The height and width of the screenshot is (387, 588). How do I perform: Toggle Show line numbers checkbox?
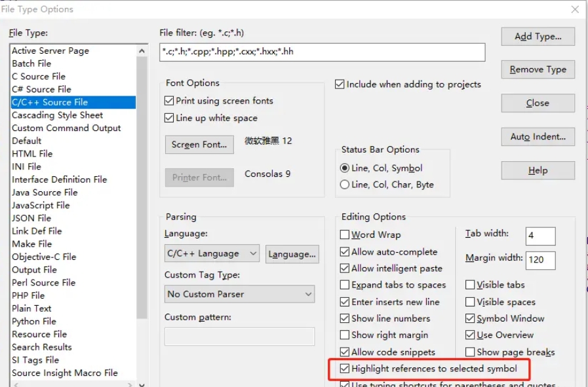[x=345, y=318]
